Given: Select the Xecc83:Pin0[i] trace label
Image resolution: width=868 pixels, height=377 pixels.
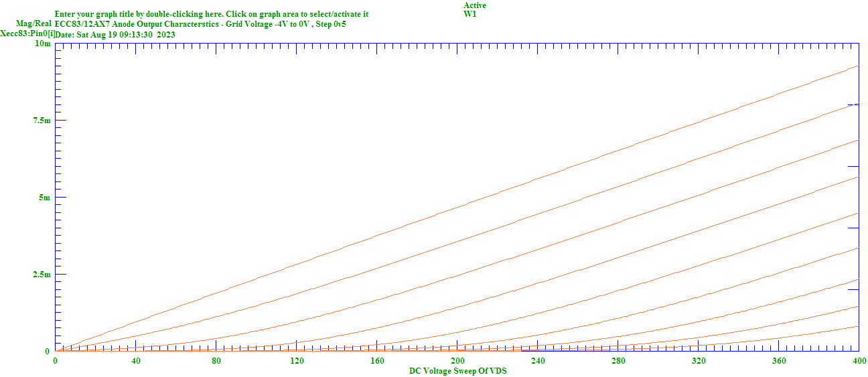Looking at the screenshot, I should [x=27, y=33].
